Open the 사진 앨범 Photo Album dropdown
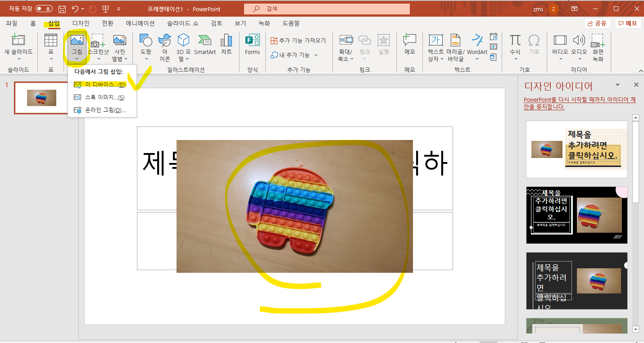The image size is (644, 343). point(120,47)
